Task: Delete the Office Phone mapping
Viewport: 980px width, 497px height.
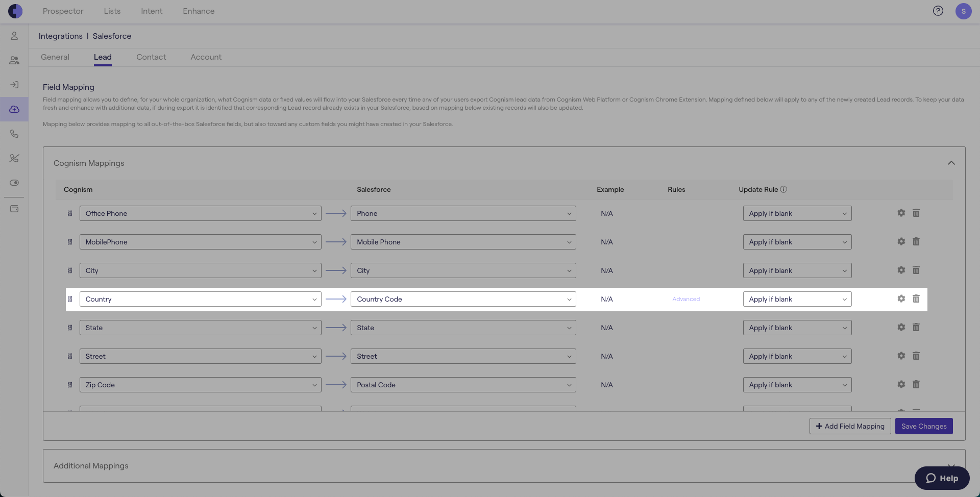Action: point(916,213)
